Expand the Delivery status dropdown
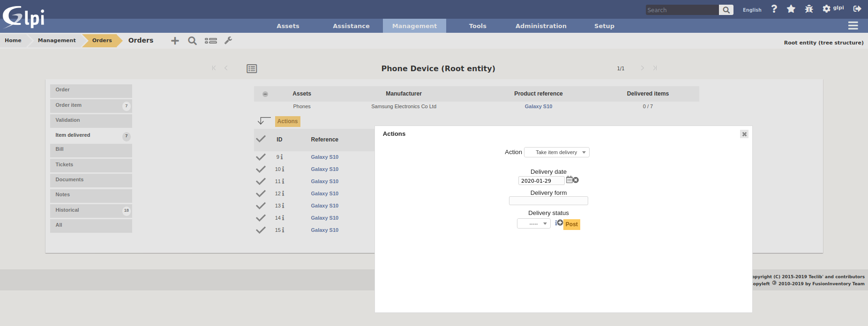The image size is (868, 326). click(534, 224)
